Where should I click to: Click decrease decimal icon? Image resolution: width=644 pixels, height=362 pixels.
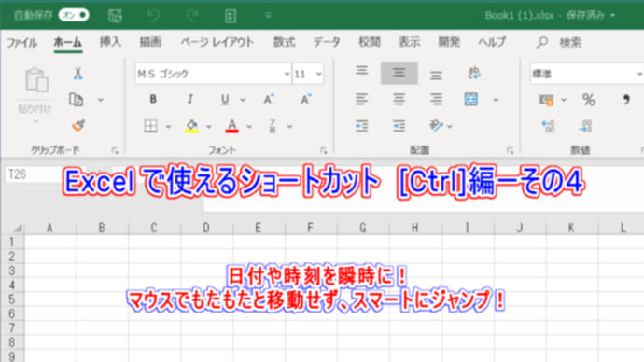(585, 126)
